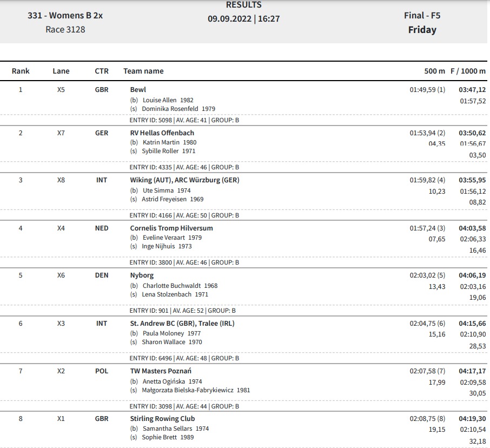490x448 pixels.
Task: Click the Team name column header
Action: [143, 71]
